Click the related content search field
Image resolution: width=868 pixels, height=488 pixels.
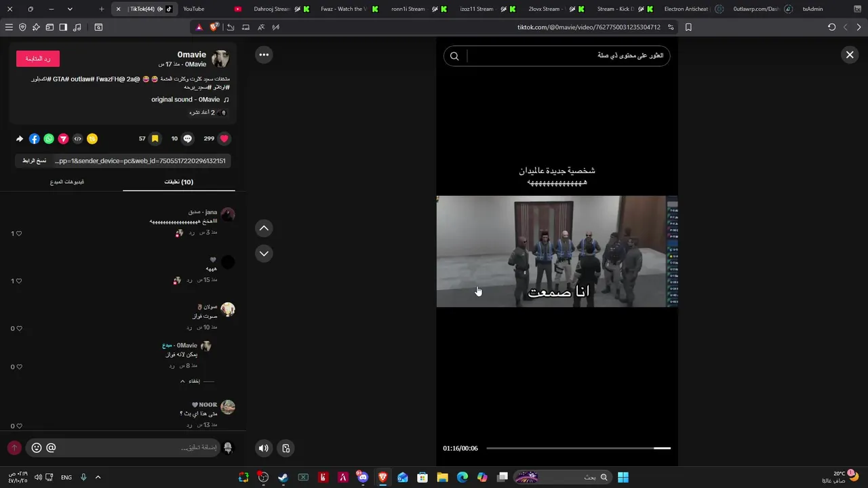pyautogui.click(x=557, y=56)
